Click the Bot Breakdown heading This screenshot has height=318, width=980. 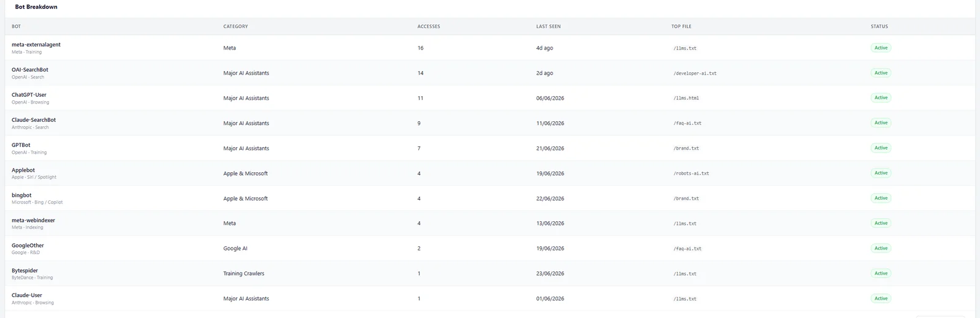tap(36, 7)
